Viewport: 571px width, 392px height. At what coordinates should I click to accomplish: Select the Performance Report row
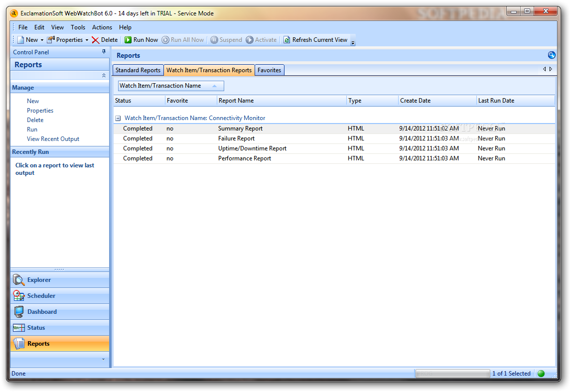[334, 158]
